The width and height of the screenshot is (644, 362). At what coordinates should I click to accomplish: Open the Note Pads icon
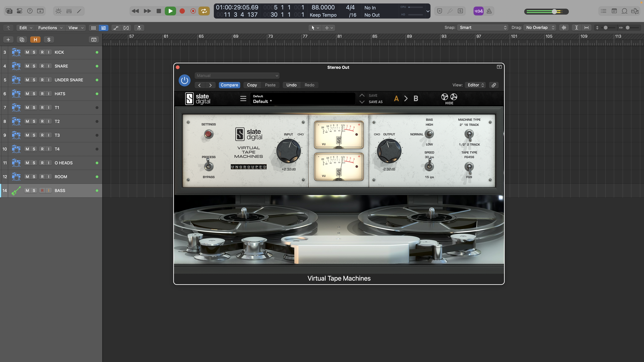(x=614, y=11)
